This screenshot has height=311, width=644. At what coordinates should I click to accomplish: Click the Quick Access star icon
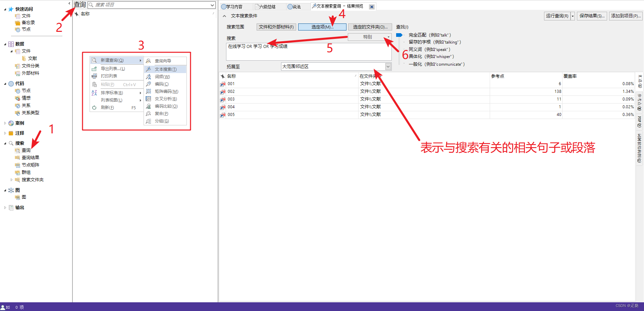click(x=11, y=9)
